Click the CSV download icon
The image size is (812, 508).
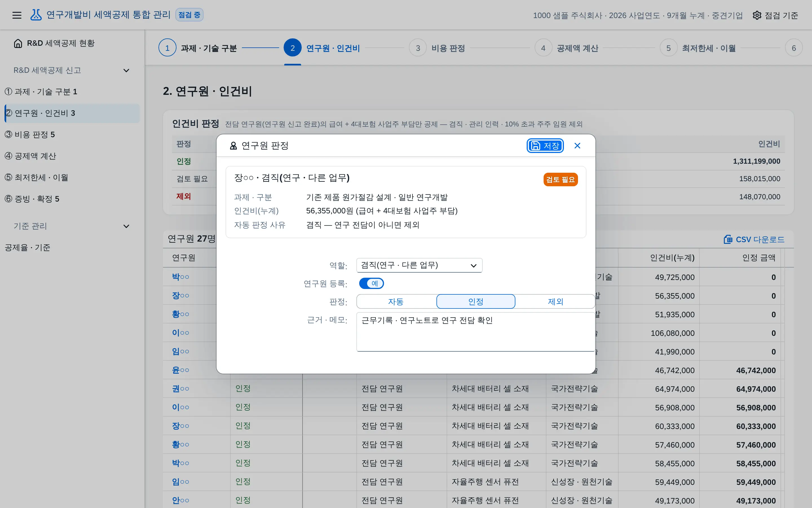click(728, 240)
